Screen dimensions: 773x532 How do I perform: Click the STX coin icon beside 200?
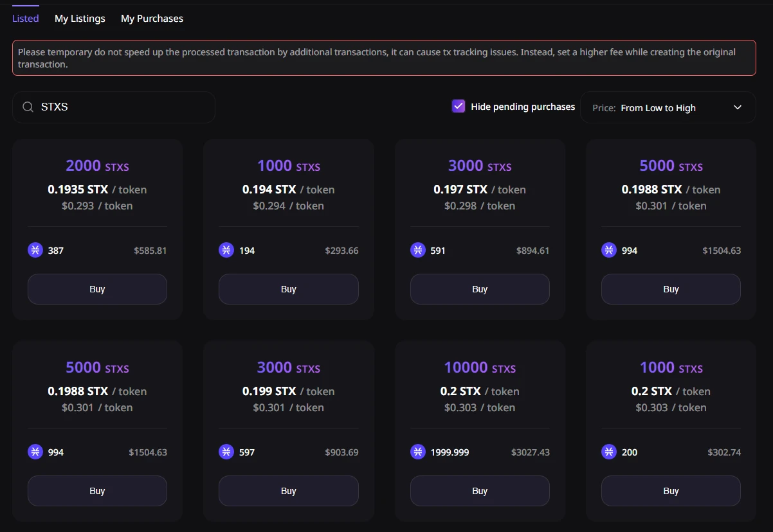coord(609,452)
